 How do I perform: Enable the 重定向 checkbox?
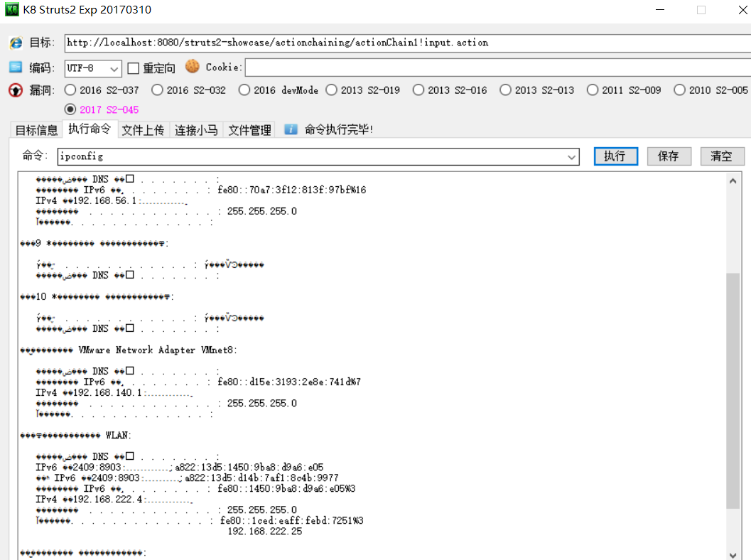pos(134,68)
